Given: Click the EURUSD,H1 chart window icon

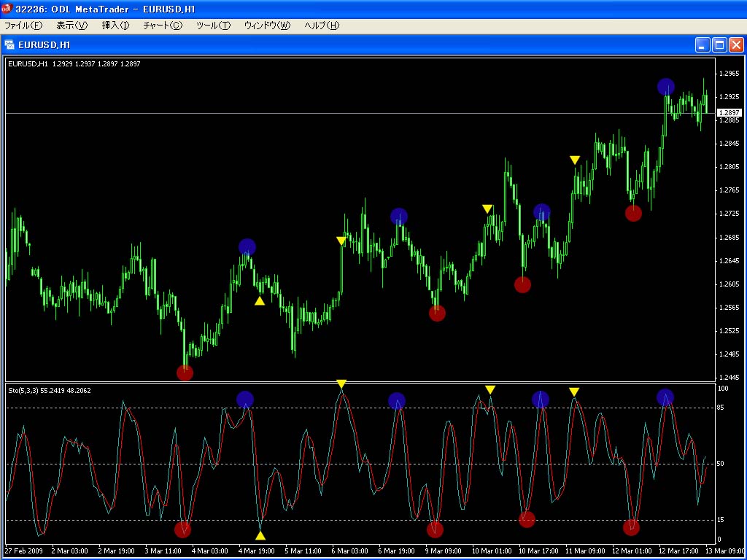Looking at the screenshot, I should coord(9,45).
